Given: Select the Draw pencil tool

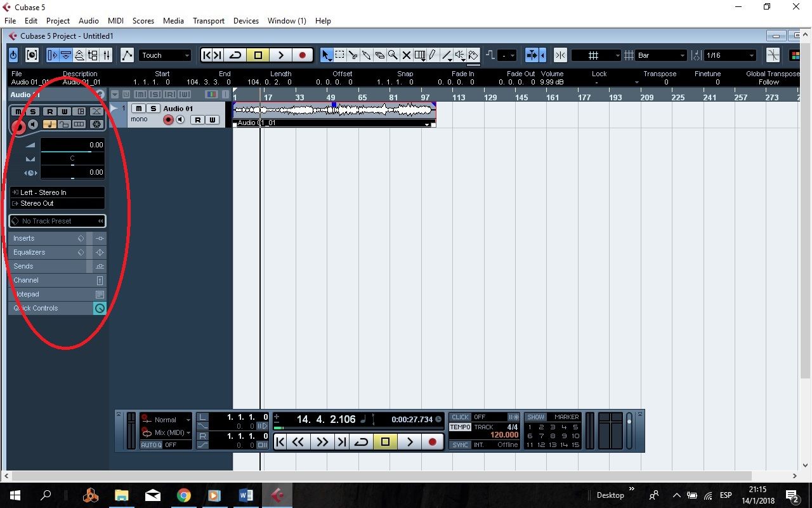Looking at the screenshot, I should 433,55.
